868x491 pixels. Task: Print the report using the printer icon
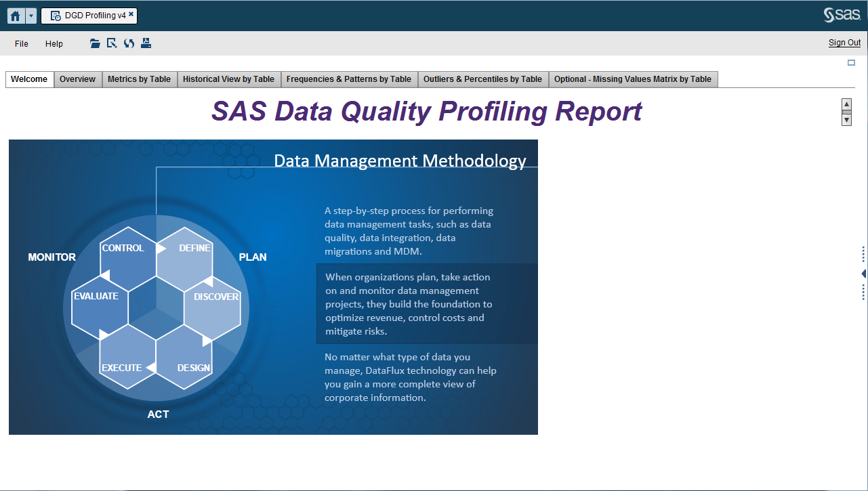pyautogui.click(x=146, y=43)
